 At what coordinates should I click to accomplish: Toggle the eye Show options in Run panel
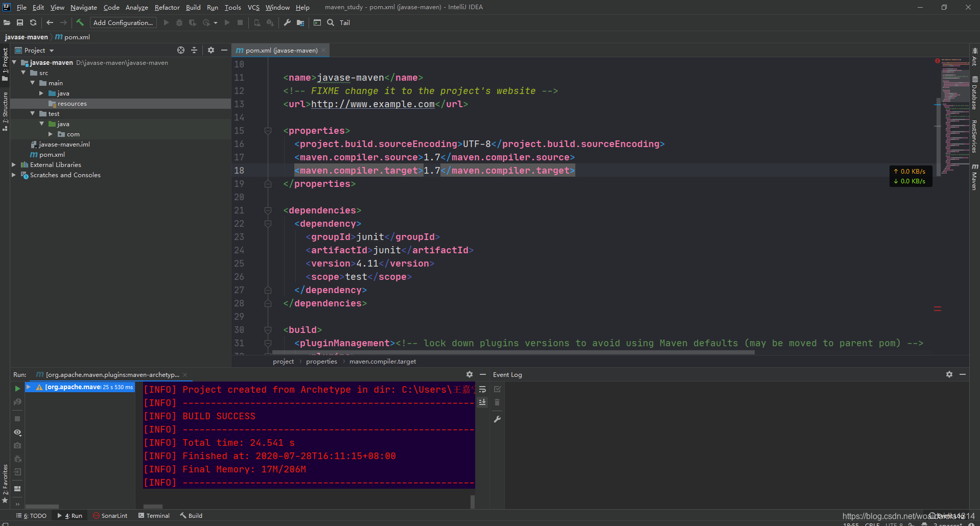click(17, 432)
